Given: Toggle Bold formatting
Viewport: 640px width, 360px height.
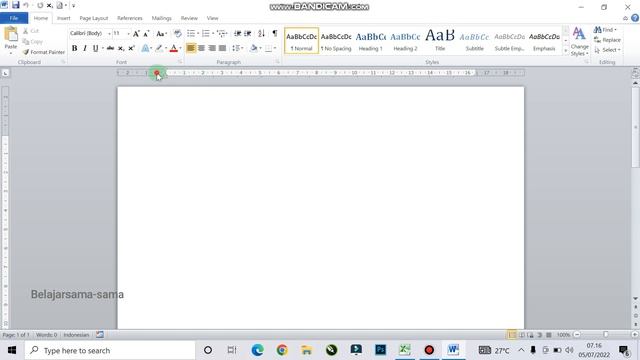Looking at the screenshot, I should tap(74, 48).
